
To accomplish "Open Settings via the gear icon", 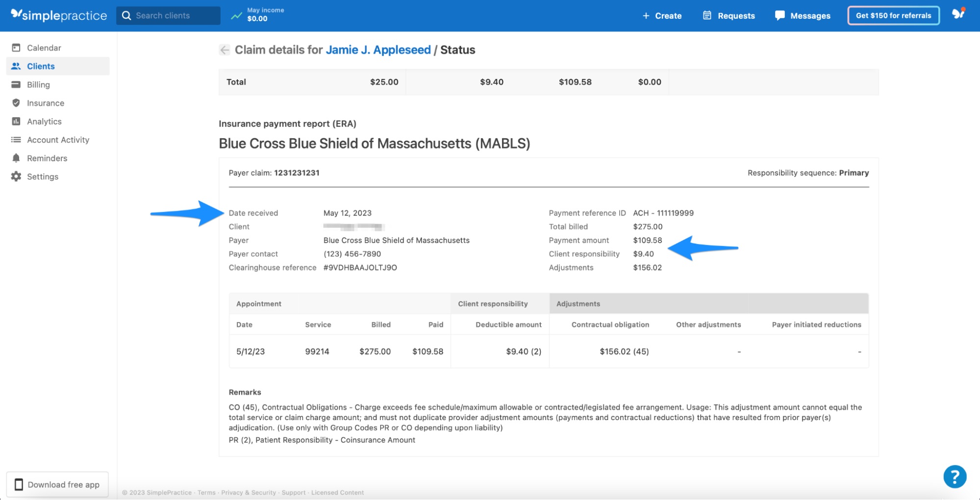I will 16,176.
